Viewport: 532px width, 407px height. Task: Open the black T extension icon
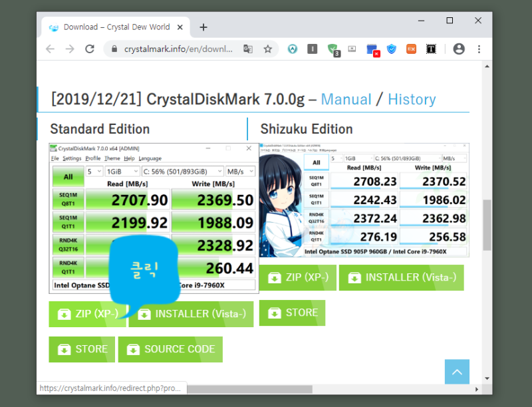coord(431,49)
